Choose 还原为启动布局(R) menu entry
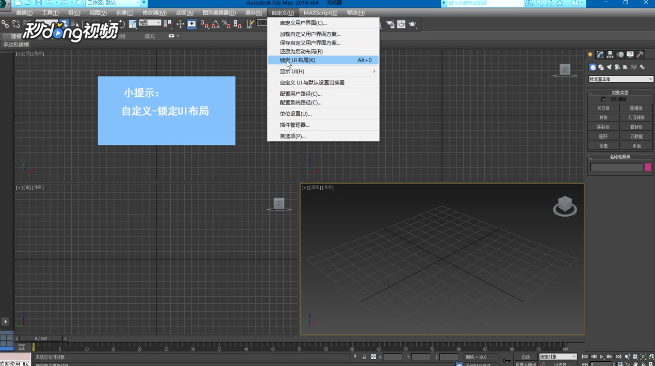655x366 pixels. [x=323, y=51]
